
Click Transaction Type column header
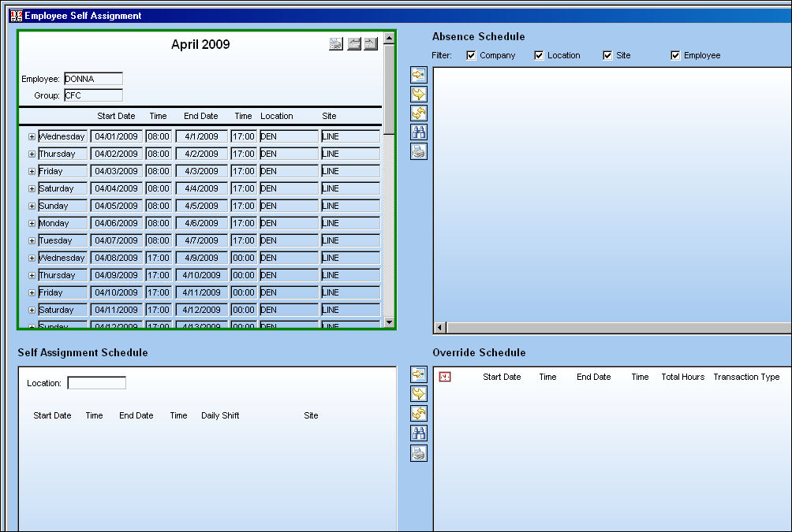(x=746, y=377)
